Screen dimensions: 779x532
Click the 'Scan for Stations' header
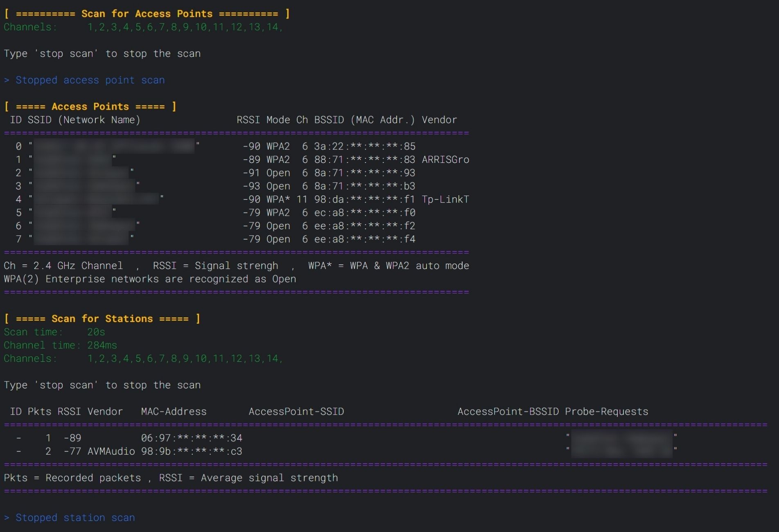tap(102, 319)
